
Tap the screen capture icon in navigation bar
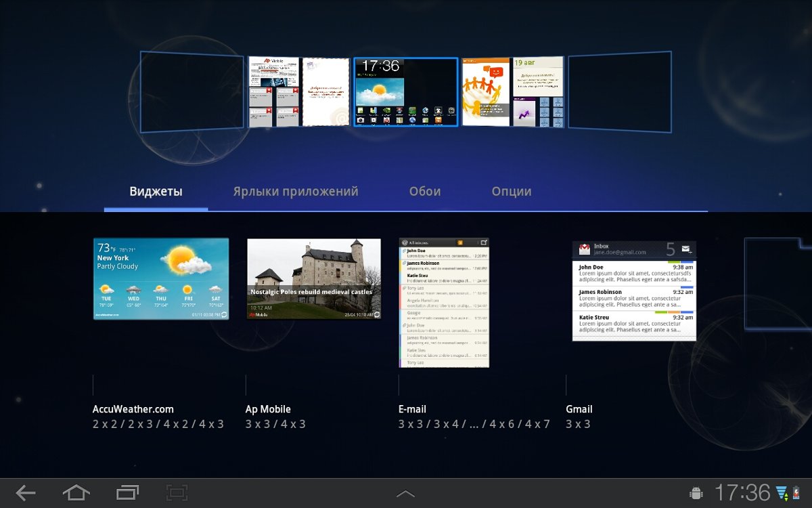[177, 493]
